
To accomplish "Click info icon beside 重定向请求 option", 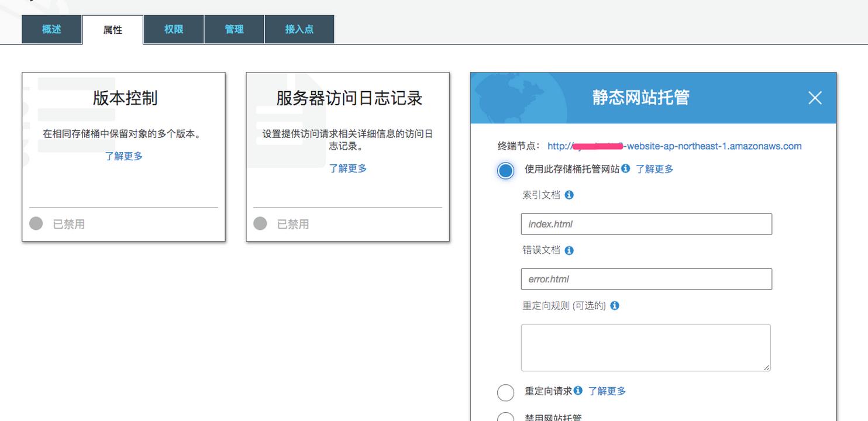I will click(578, 391).
